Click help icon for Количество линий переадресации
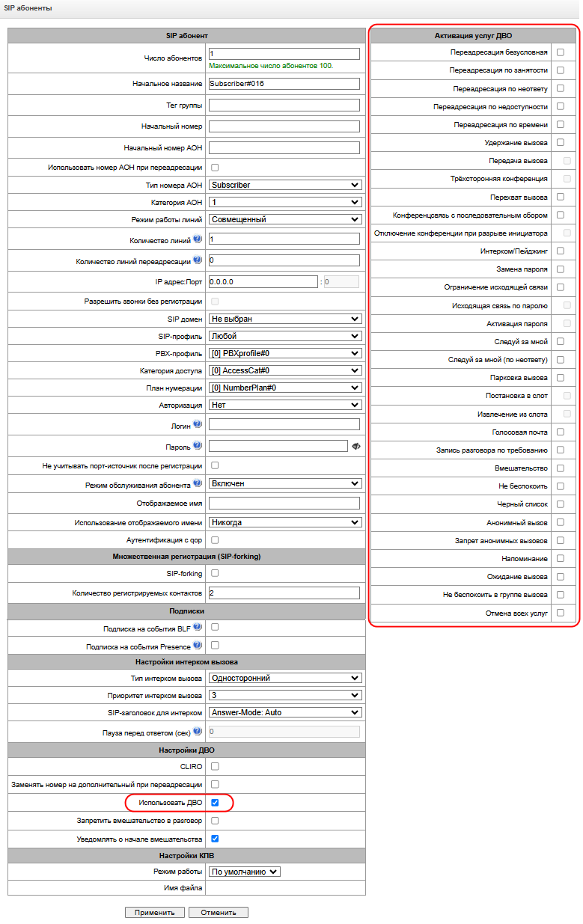The width and height of the screenshot is (583, 924). point(198,260)
